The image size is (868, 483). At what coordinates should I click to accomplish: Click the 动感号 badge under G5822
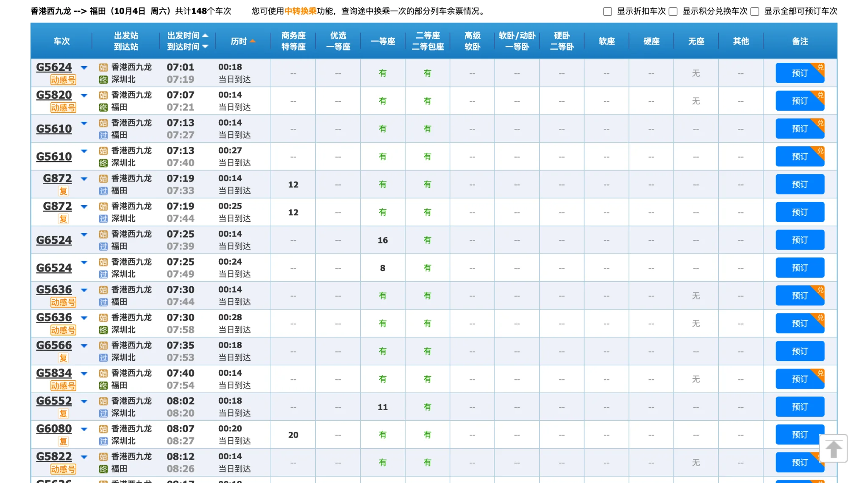(x=63, y=469)
